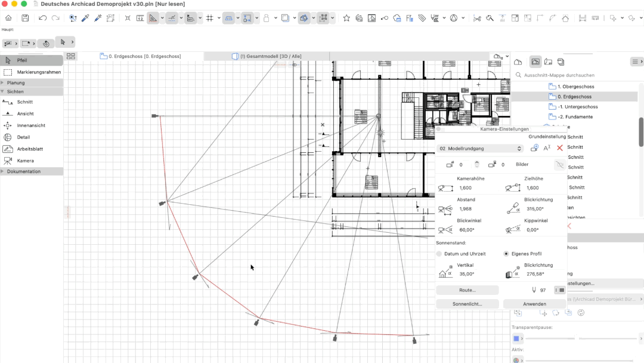The height and width of the screenshot is (363, 644).
Task: Add a new camera path icon
Action: [534, 148]
